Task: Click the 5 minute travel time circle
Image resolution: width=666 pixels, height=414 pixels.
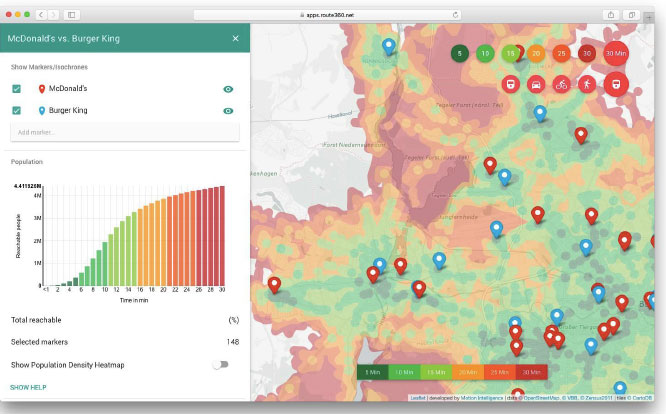Action: (459, 53)
